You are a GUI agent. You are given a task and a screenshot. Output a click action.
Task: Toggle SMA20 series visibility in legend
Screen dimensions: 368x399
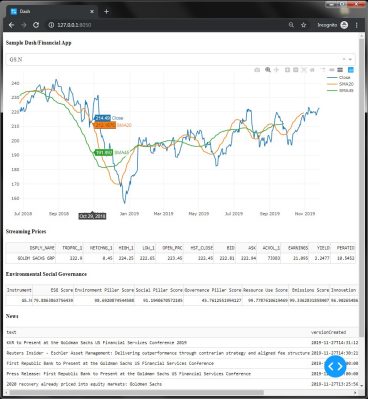[340, 84]
